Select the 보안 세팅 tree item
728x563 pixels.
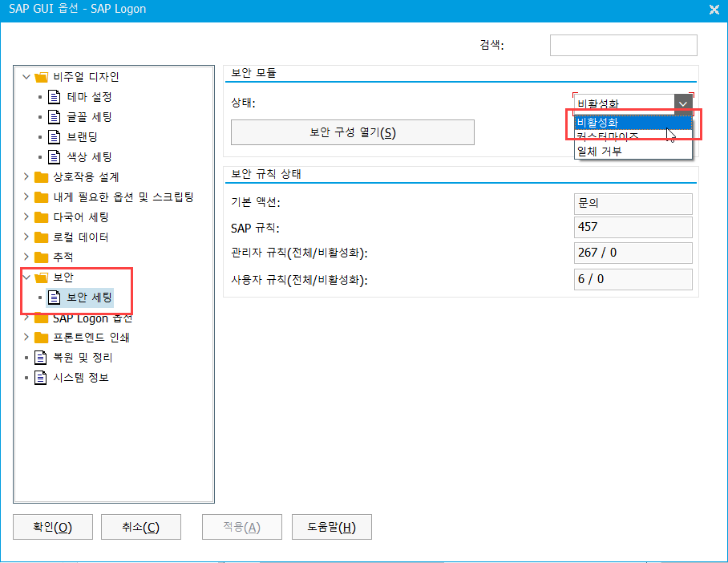coord(80,298)
